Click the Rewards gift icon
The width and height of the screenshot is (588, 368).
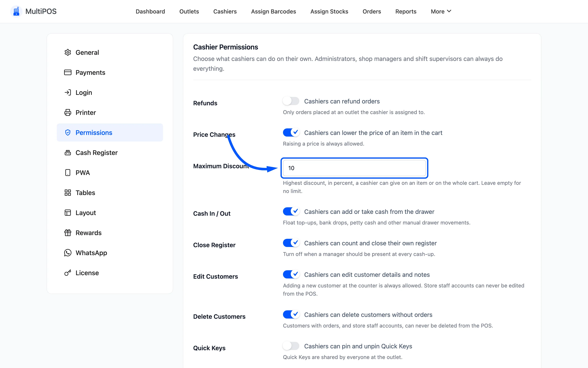(x=68, y=233)
